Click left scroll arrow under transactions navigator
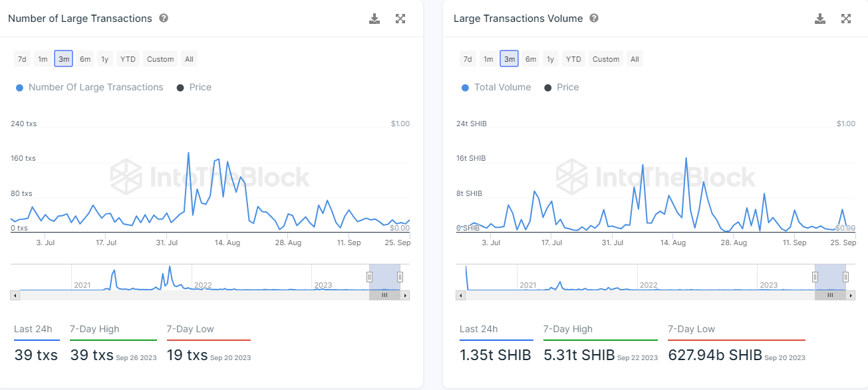The width and height of the screenshot is (868, 390). click(x=15, y=295)
